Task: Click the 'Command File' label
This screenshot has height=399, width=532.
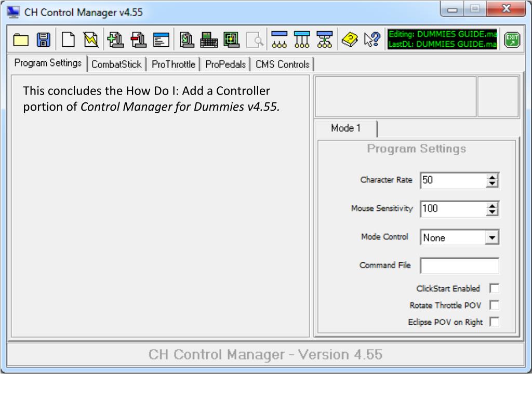Action: click(x=385, y=265)
